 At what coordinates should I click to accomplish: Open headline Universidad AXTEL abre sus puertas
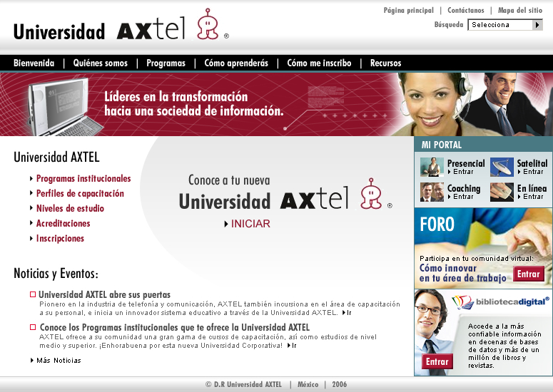(104, 294)
